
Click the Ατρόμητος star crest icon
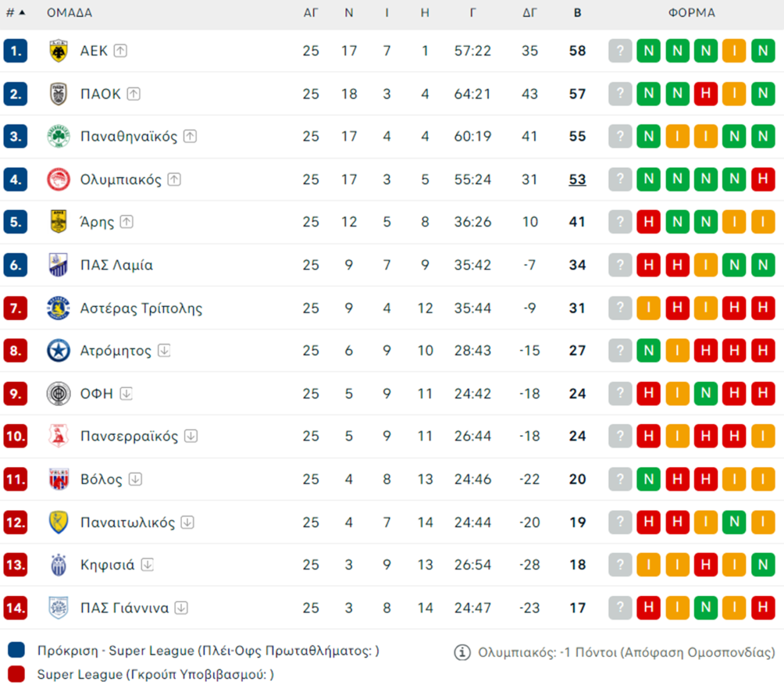58,351
